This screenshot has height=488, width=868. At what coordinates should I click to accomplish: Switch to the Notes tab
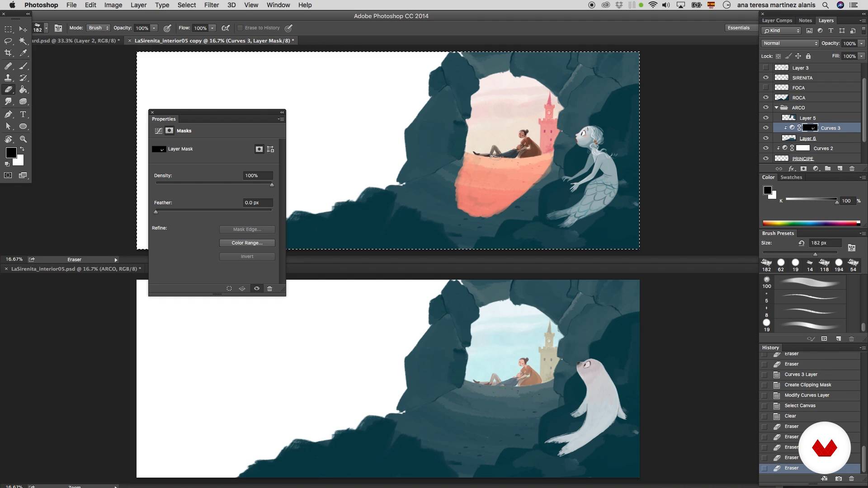pyautogui.click(x=805, y=20)
